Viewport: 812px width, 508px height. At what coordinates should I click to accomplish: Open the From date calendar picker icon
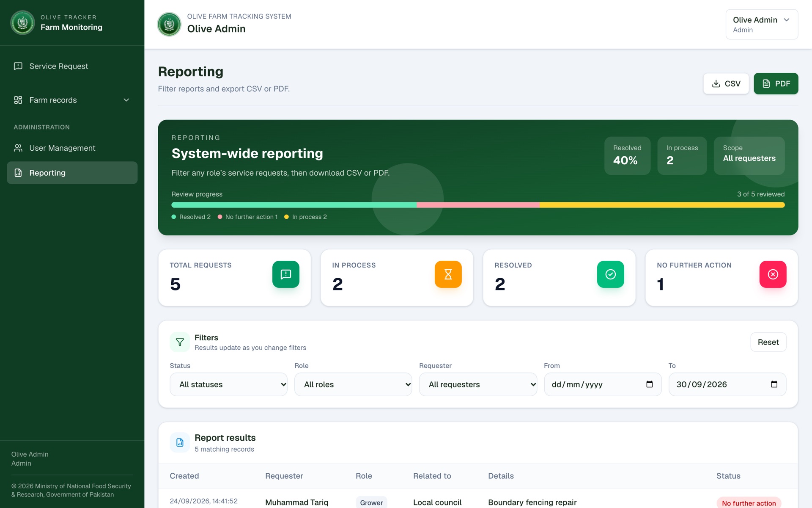(x=650, y=384)
